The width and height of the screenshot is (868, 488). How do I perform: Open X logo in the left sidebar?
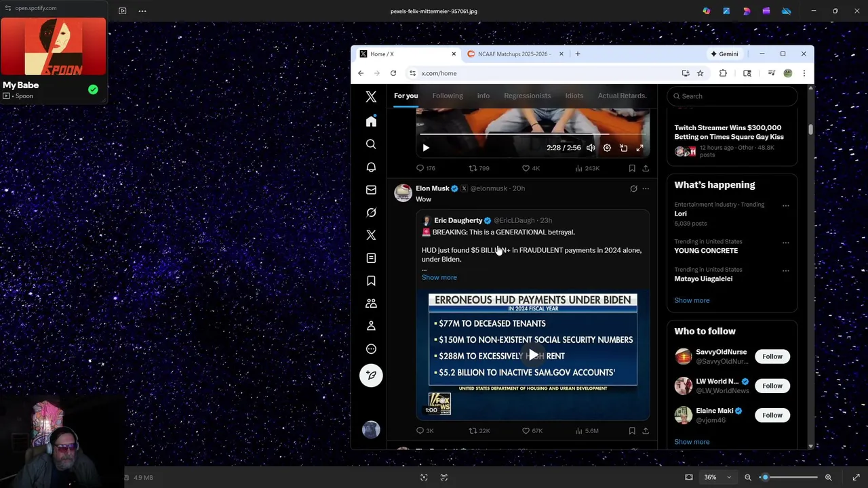[x=371, y=97]
